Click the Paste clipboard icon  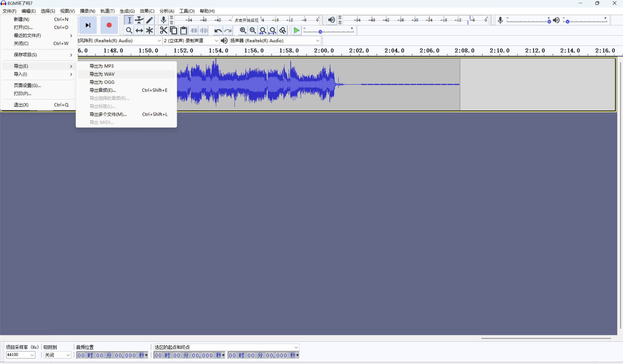[x=183, y=30]
